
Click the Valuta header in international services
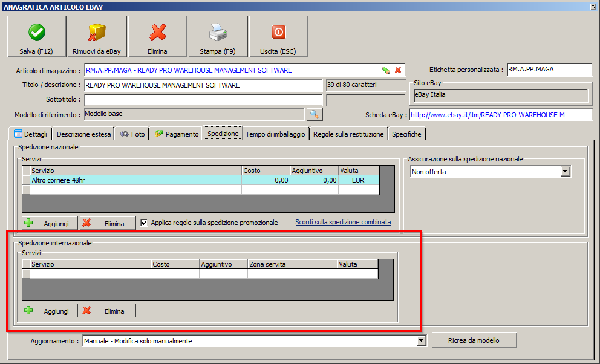[357, 264]
